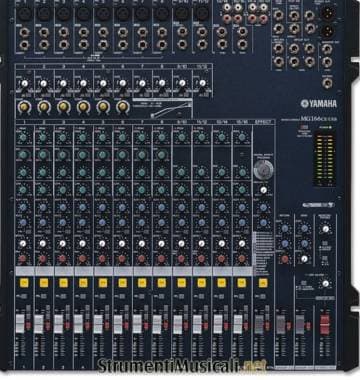This screenshot has height=380, width=360.
Task: Click the upper XLR STEREO OUT connector
Action: 328,13
